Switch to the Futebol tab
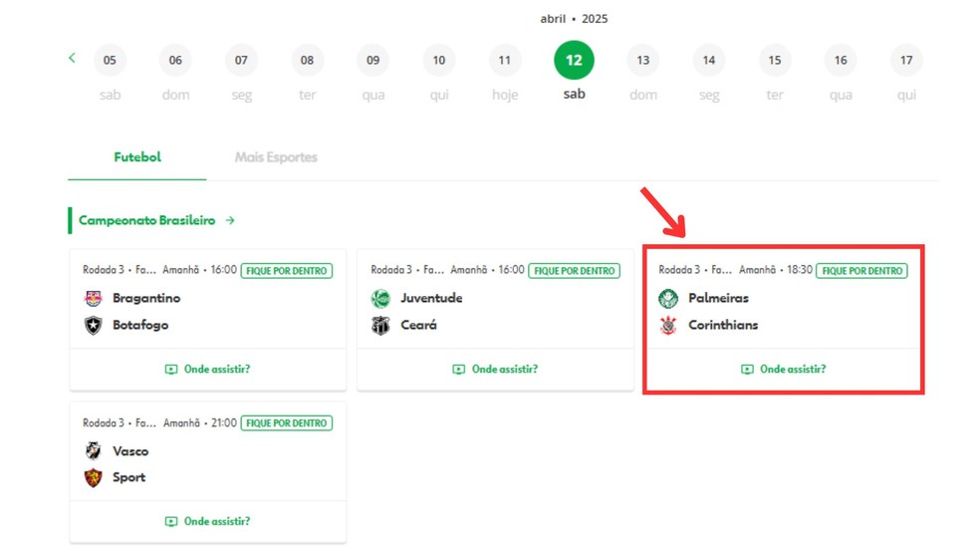Screen dimensions: 980x552 pos(136,157)
